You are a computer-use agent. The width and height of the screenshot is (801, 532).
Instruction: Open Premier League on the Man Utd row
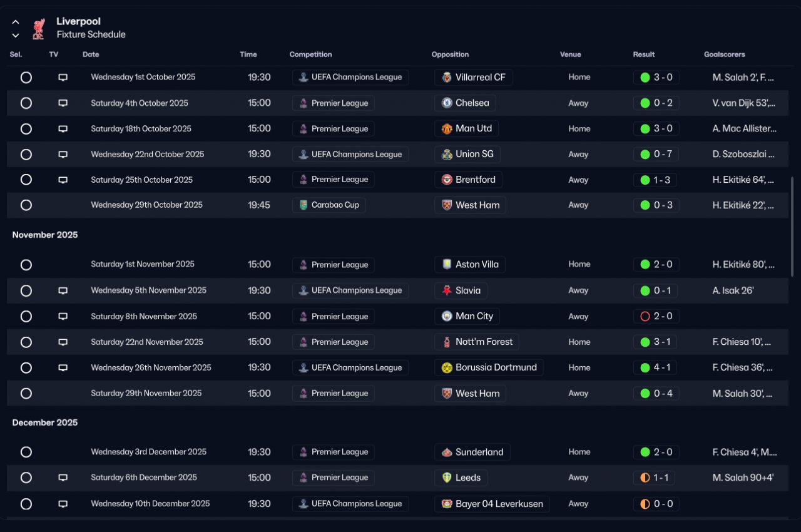(334, 129)
